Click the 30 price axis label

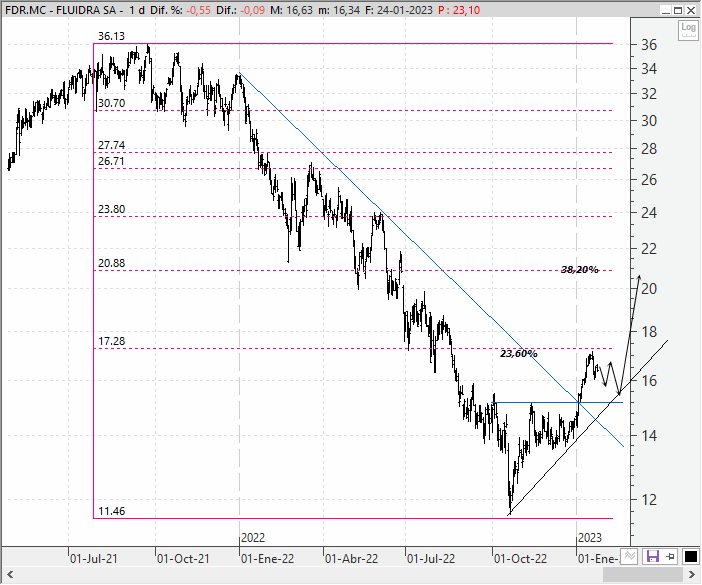(649, 120)
